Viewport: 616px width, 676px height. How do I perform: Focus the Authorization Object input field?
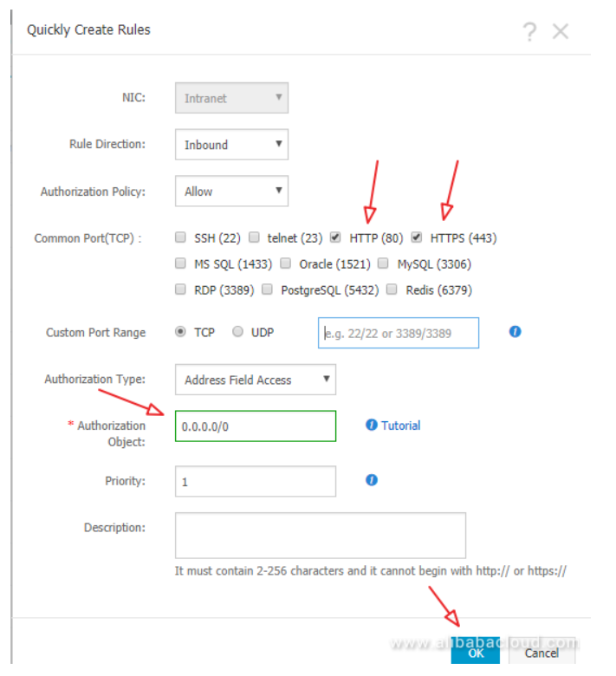(x=255, y=426)
